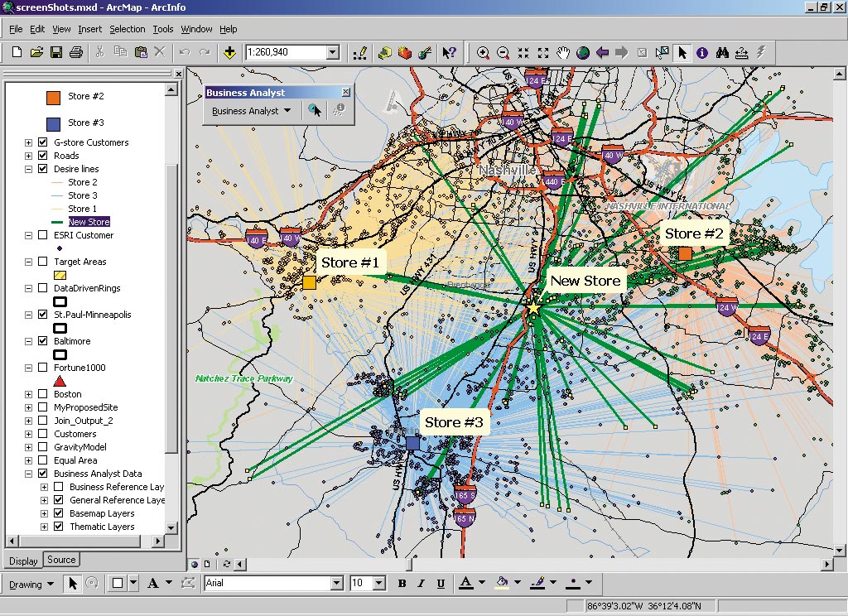The width and height of the screenshot is (848, 616).
Task: Switch to the Source tab
Action: coord(61,560)
